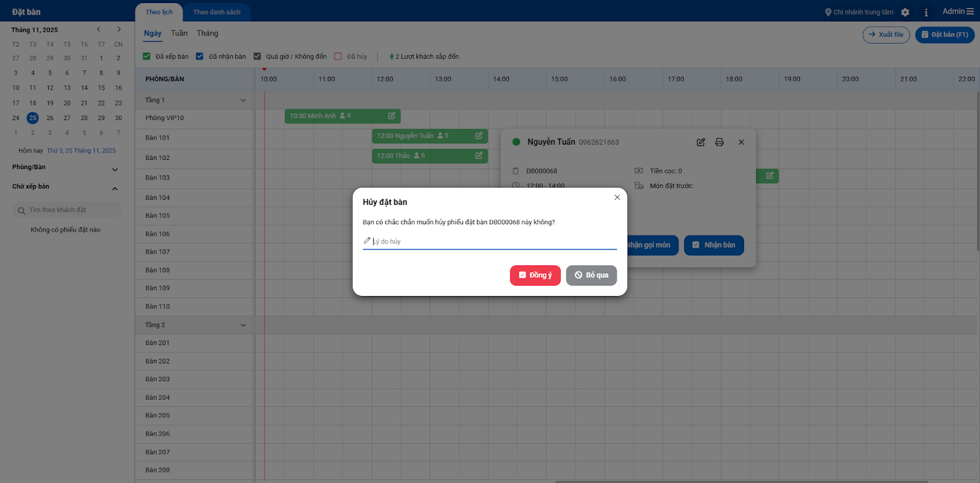Click the info icon in top bar

[x=926, y=12]
